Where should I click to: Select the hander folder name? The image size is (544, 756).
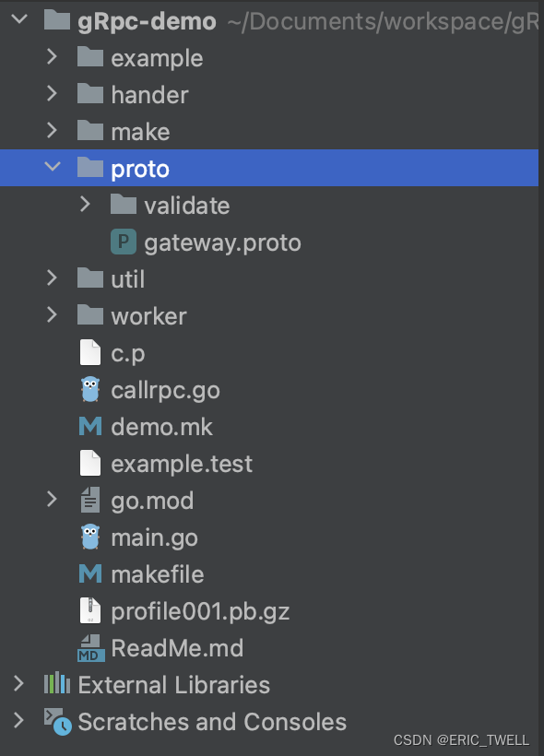pyautogui.click(x=149, y=94)
